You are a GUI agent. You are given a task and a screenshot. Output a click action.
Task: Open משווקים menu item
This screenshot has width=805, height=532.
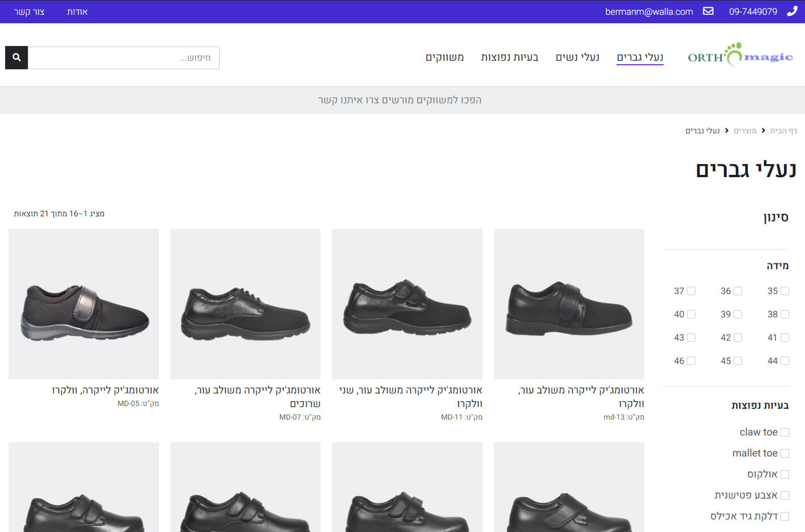pos(445,57)
